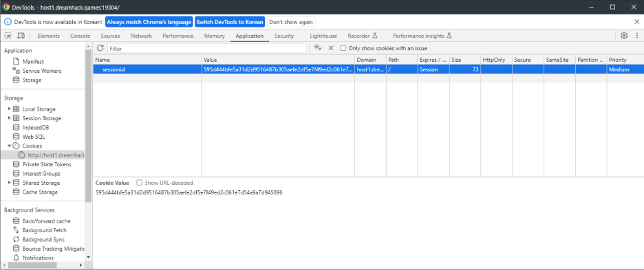The height and width of the screenshot is (270, 644).
Task: Switch to the Elements tab
Action: [48, 36]
